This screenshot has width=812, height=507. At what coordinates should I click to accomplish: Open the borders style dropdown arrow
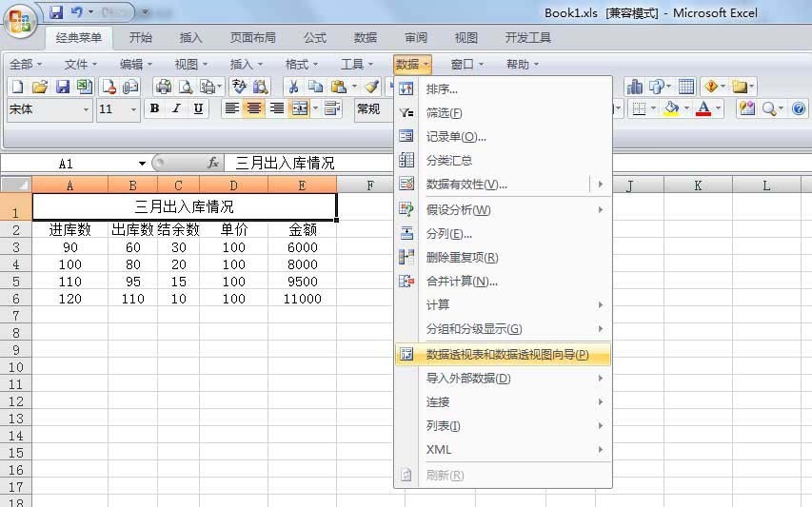[654, 108]
